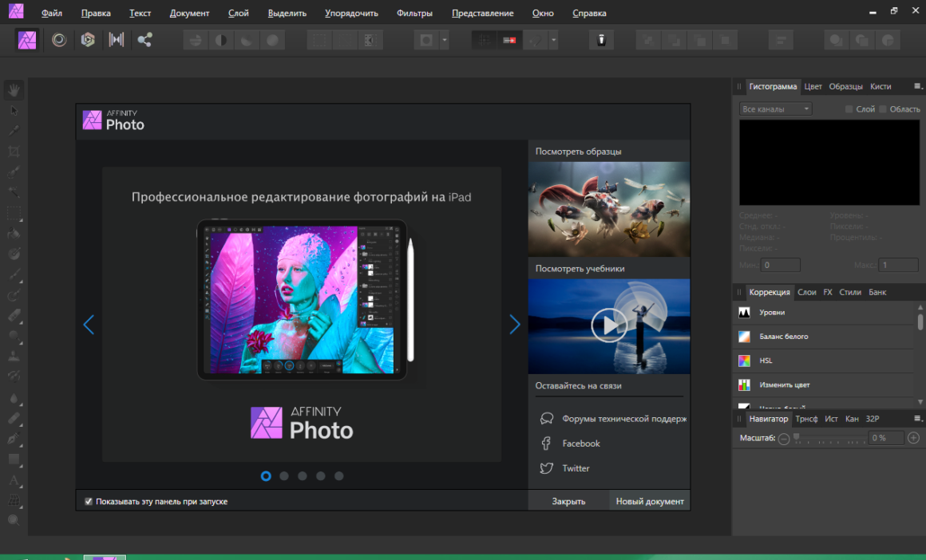
Task: Open the Посмотреть учебники video thumbnail
Action: 608,325
